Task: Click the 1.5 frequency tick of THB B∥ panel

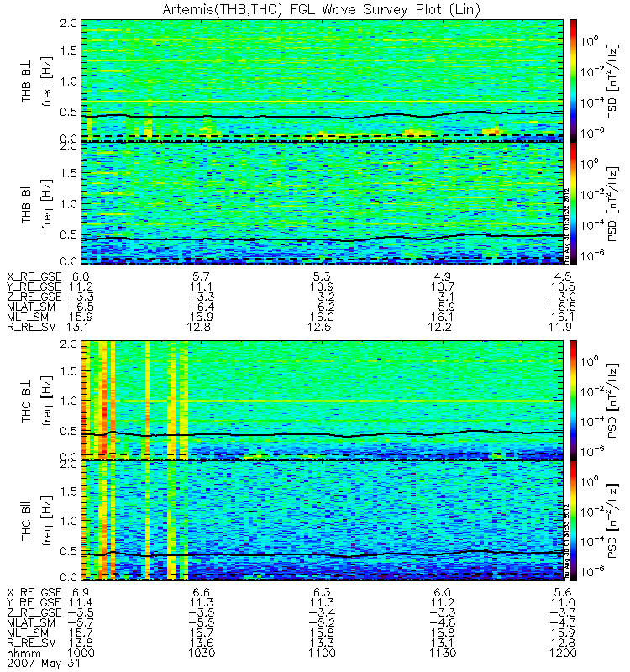Action: coord(69,173)
